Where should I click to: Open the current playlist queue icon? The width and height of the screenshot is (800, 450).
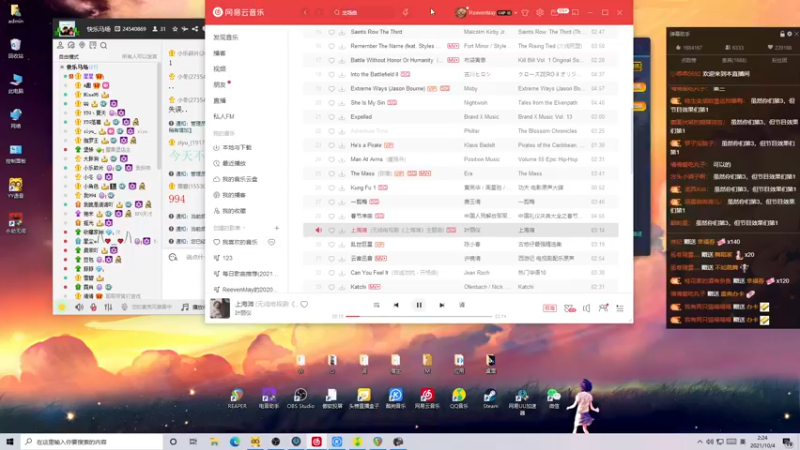pyautogui.click(x=620, y=308)
